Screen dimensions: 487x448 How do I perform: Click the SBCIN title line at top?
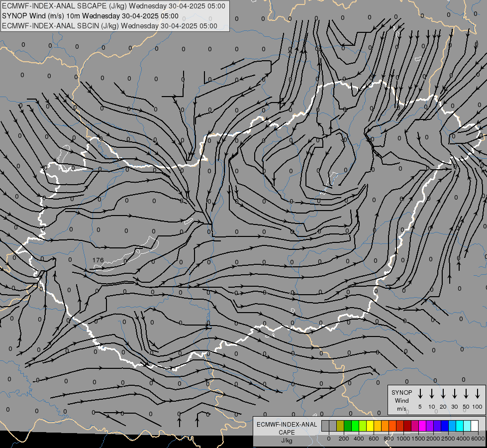pos(109,26)
